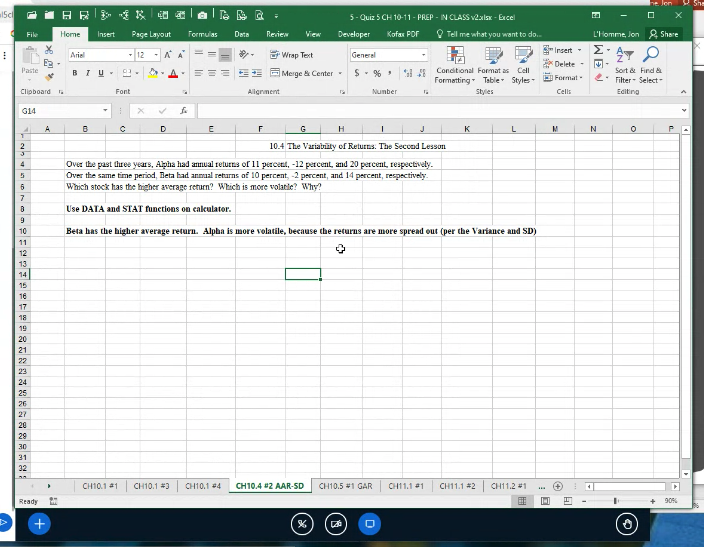Switch to Page Layout view icon
The height and width of the screenshot is (547, 704).
point(545,501)
